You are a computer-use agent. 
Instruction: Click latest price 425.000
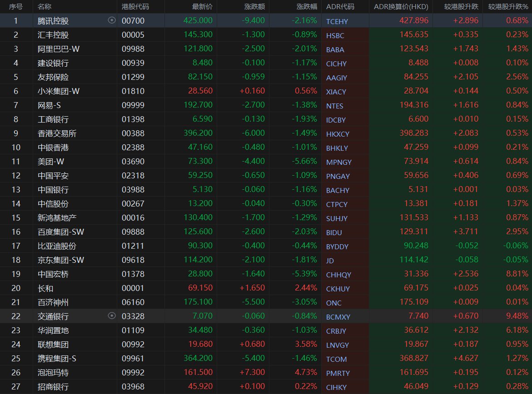tap(198, 20)
